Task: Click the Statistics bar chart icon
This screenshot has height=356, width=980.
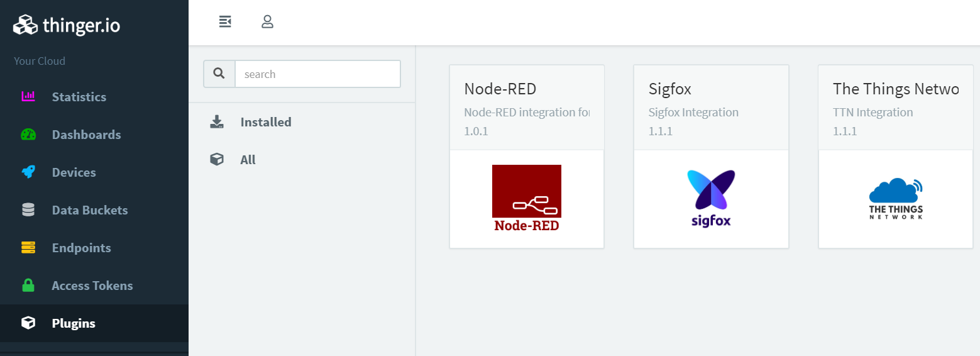Action: click(28, 97)
